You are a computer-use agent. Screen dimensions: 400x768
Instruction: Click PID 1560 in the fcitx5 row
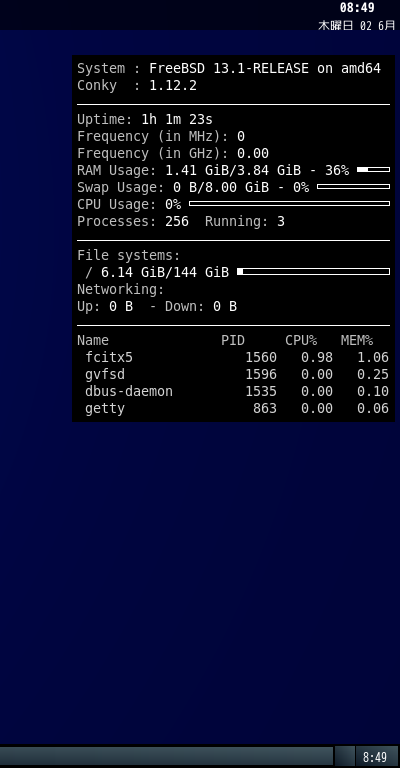pos(261,358)
